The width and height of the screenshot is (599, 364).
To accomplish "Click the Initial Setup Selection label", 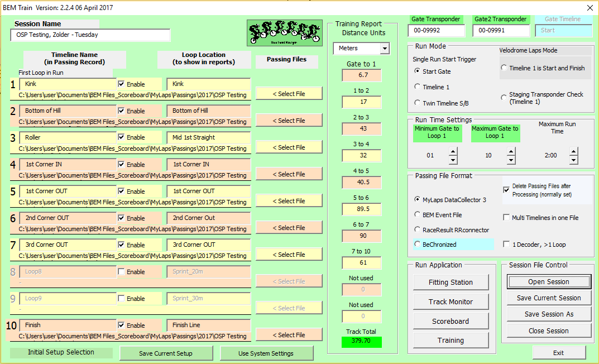I will pyautogui.click(x=61, y=352).
